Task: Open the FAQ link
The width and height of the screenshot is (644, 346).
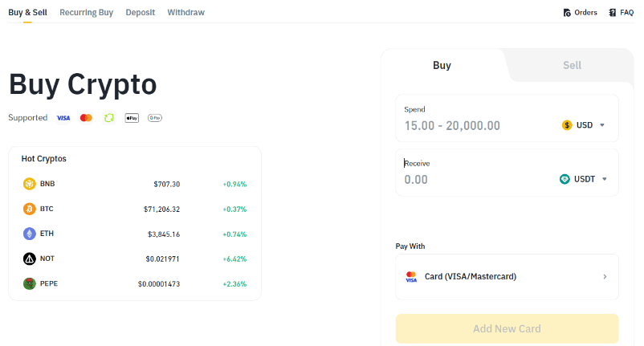Action: (x=621, y=13)
